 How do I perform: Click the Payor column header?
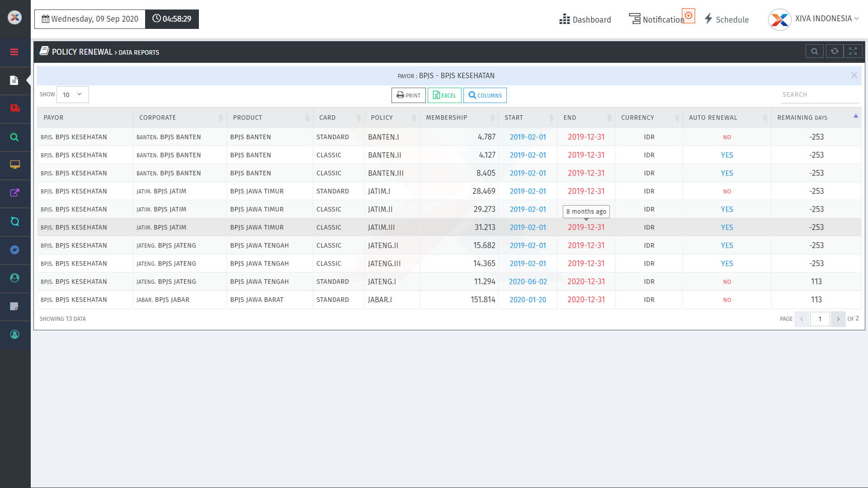tap(85, 117)
